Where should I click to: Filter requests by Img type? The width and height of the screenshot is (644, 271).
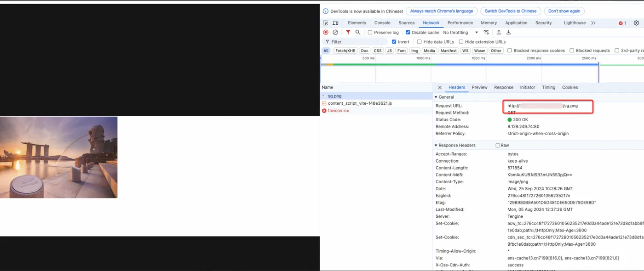click(415, 51)
